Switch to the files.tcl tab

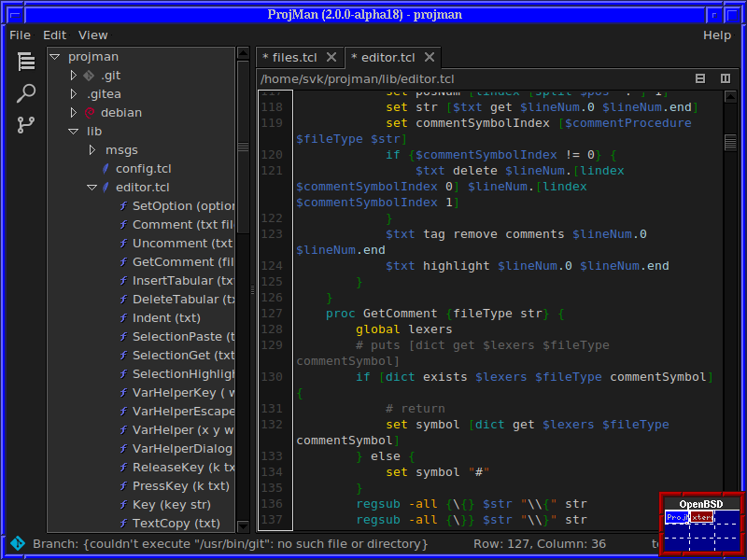293,56
